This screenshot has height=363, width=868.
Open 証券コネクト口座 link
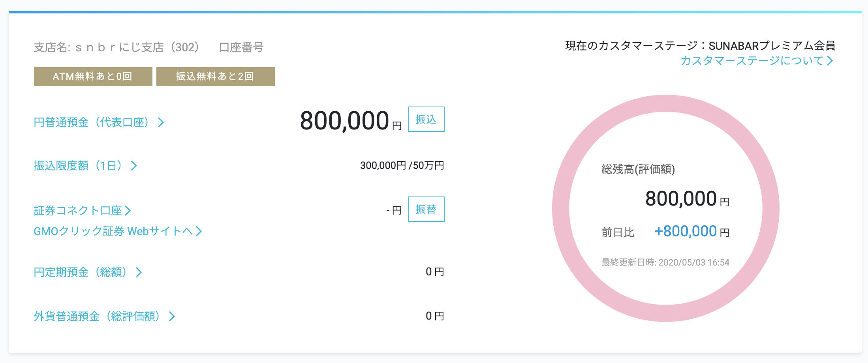(x=78, y=211)
